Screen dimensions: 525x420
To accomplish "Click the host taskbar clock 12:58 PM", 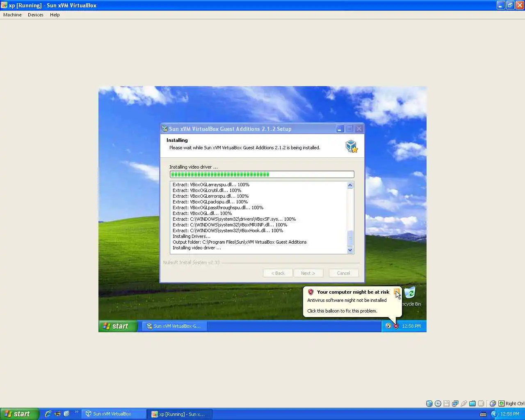I will (510, 414).
